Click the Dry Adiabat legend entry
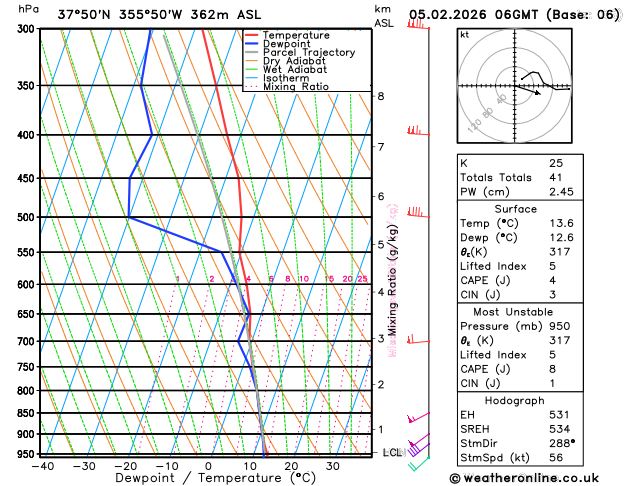629x486 pixels. coord(285,61)
